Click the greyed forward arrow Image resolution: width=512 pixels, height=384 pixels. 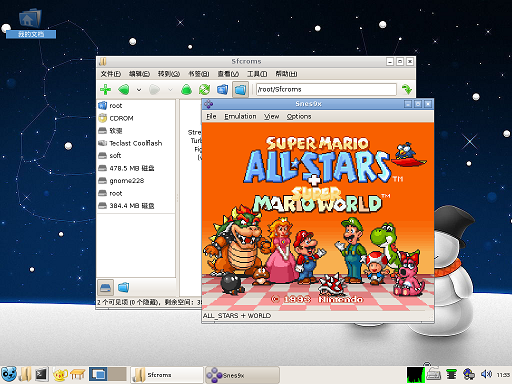tap(154, 89)
